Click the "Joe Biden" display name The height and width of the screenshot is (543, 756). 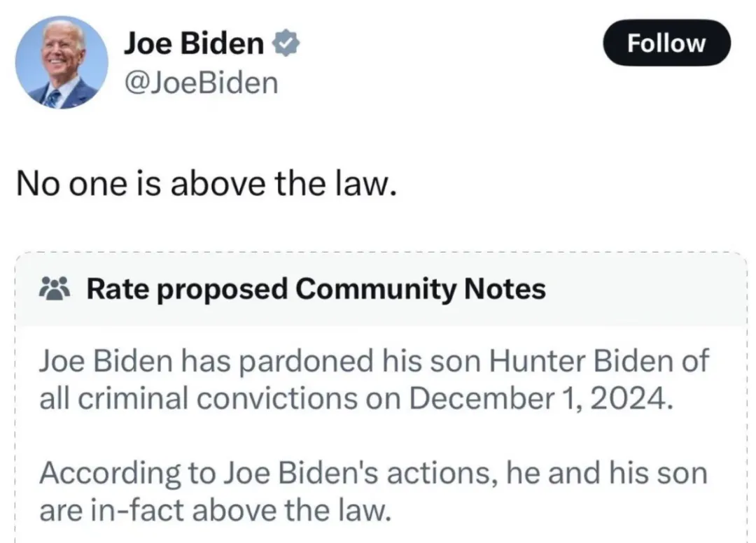click(x=194, y=45)
